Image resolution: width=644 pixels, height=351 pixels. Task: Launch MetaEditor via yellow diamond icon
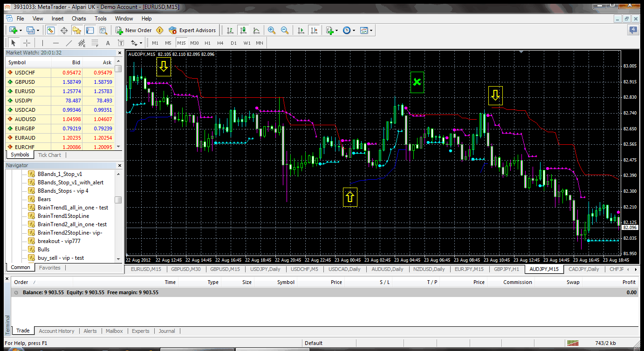pos(160,30)
